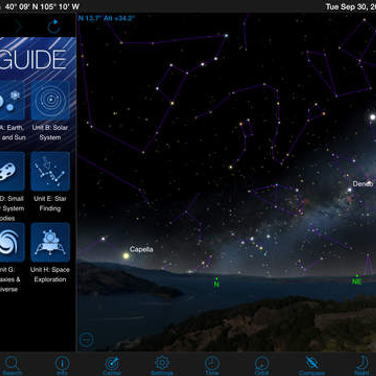Toggle the Compass mode

(312, 365)
